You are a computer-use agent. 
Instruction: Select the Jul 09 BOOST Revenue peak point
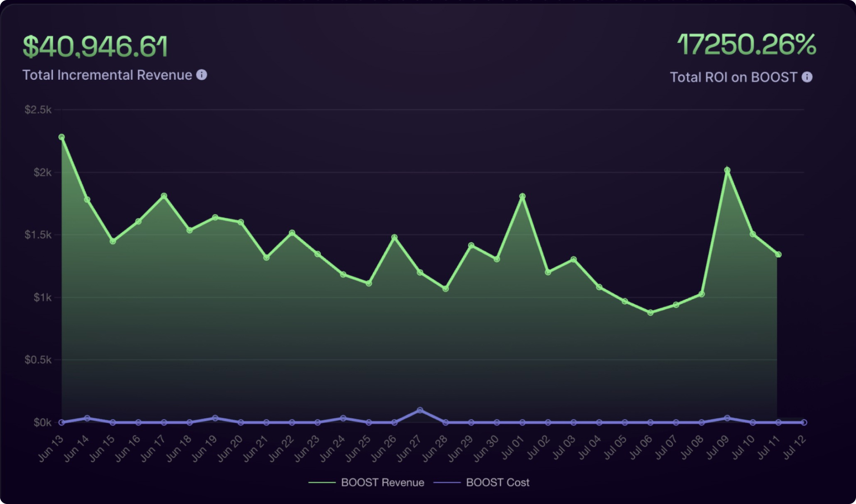point(727,170)
